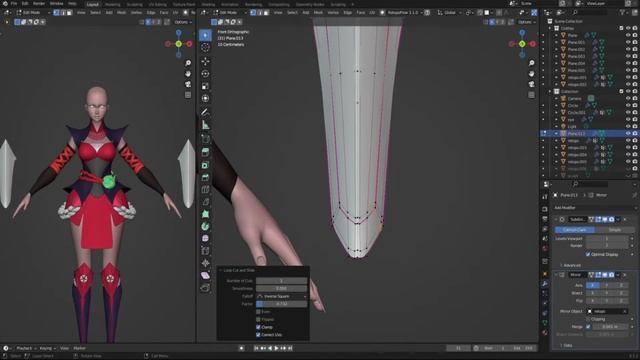Select the Rip Region tool
640x360 pixels.
point(205,288)
